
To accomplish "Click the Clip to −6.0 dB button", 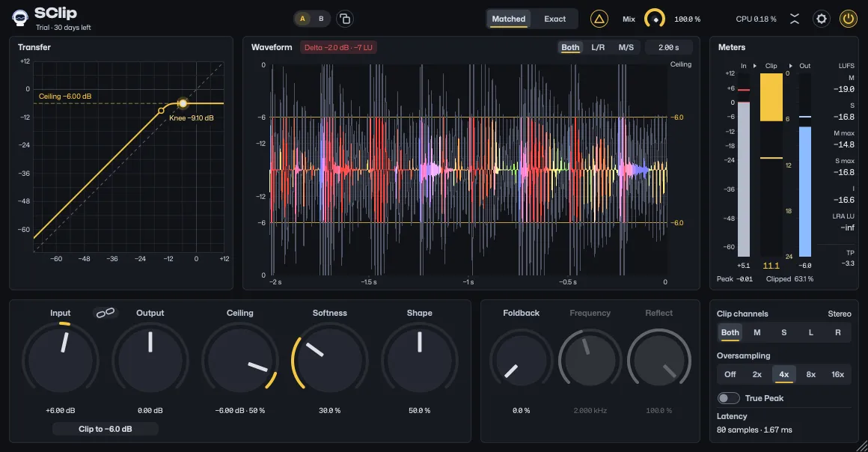I will (106, 429).
